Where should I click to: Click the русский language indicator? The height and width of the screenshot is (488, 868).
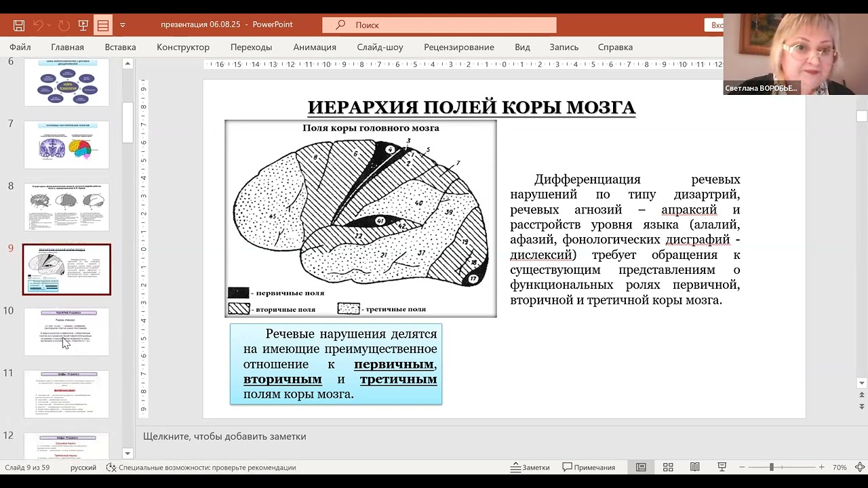click(83, 468)
